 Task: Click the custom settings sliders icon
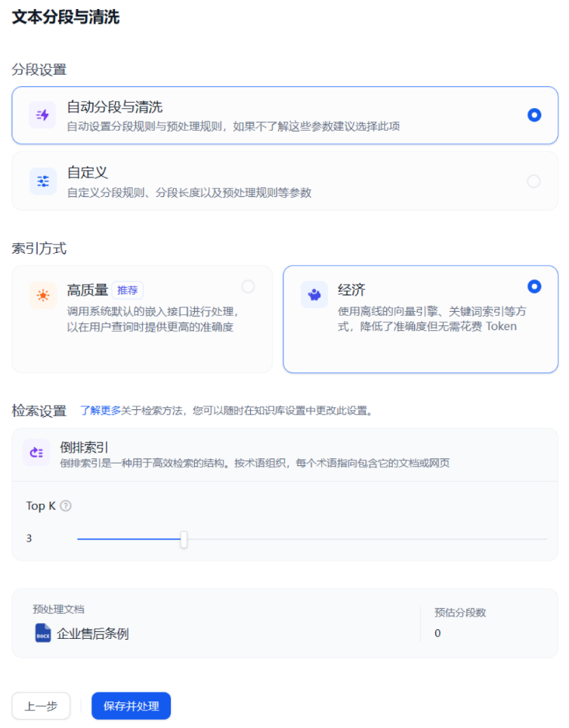pos(42,180)
